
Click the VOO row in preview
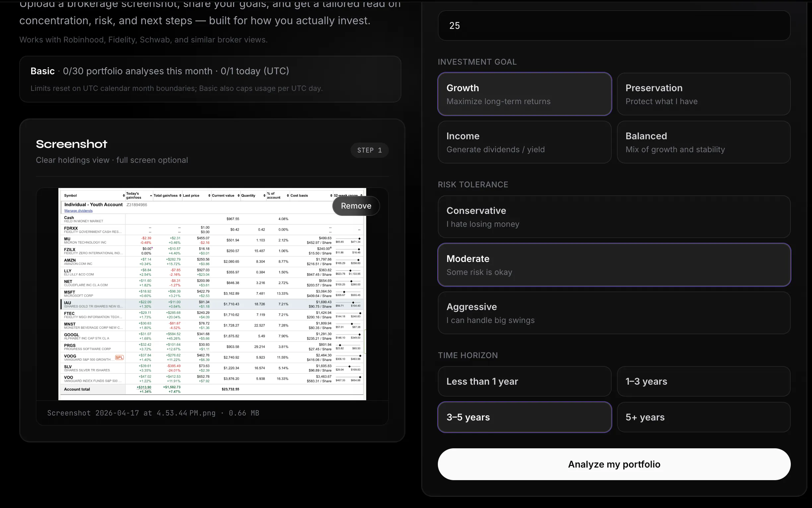[x=212, y=379]
